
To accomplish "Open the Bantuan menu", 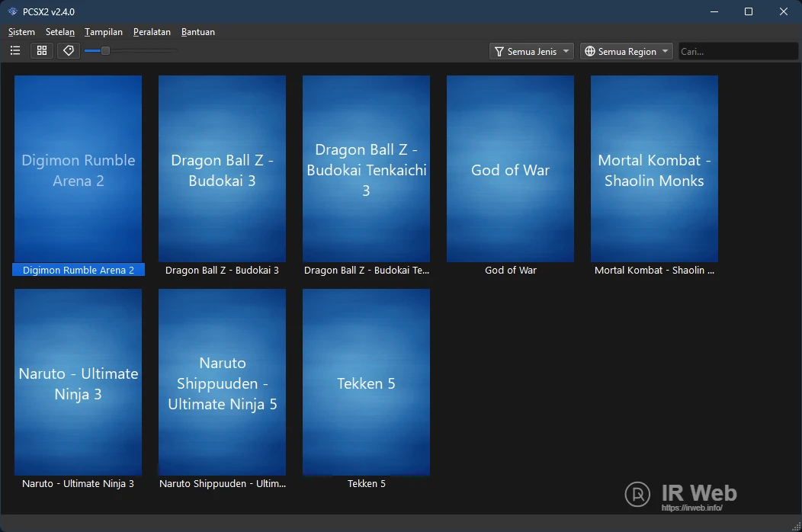I will click(x=198, y=32).
